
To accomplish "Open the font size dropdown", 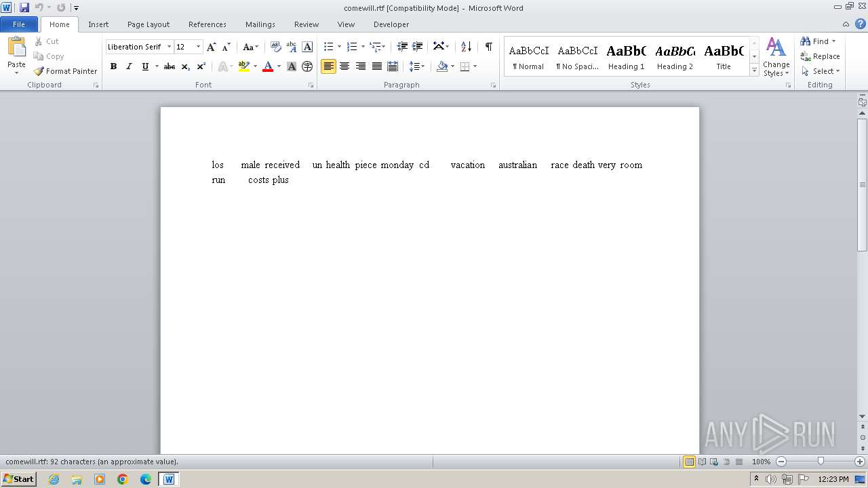I will coord(198,47).
